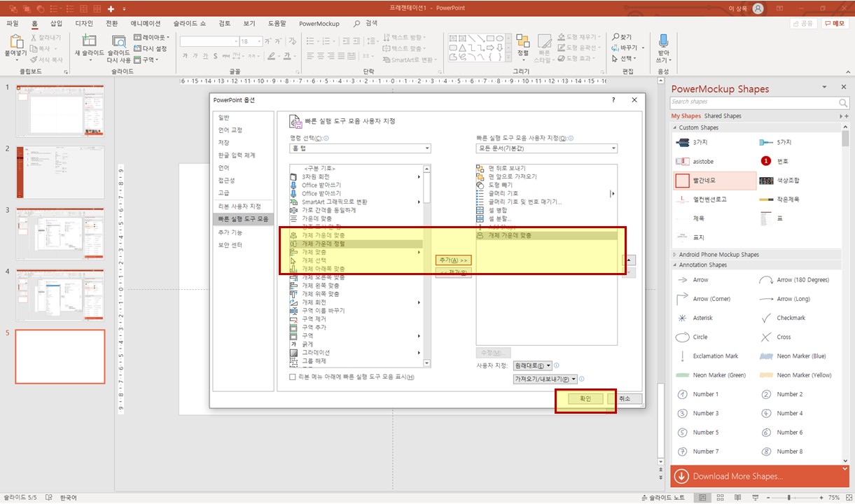The image size is (855, 504).
Task: Open the 슬라이드 노트 pane from status bar
Action: coord(664,498)
